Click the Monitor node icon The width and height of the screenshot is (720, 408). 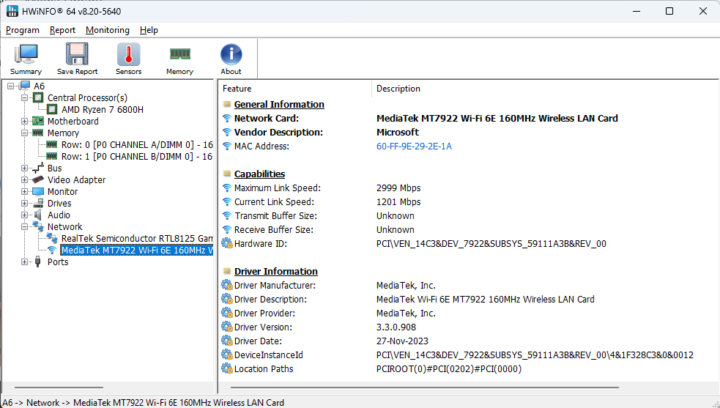[x=38, y=191]
